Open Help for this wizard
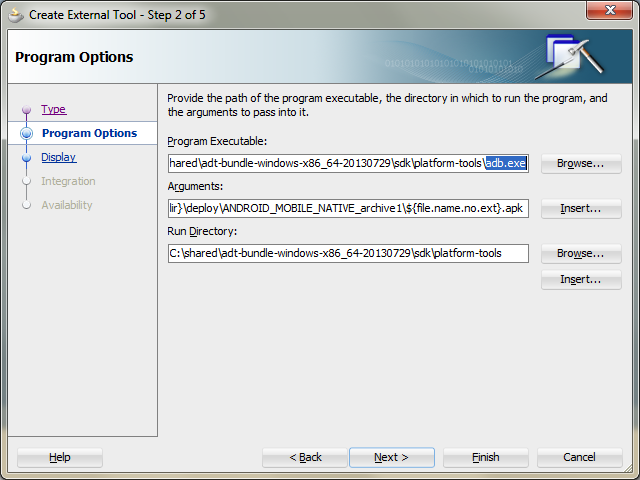Image resolution: width=640 pixels, height=480 pixels. (60, 458)
